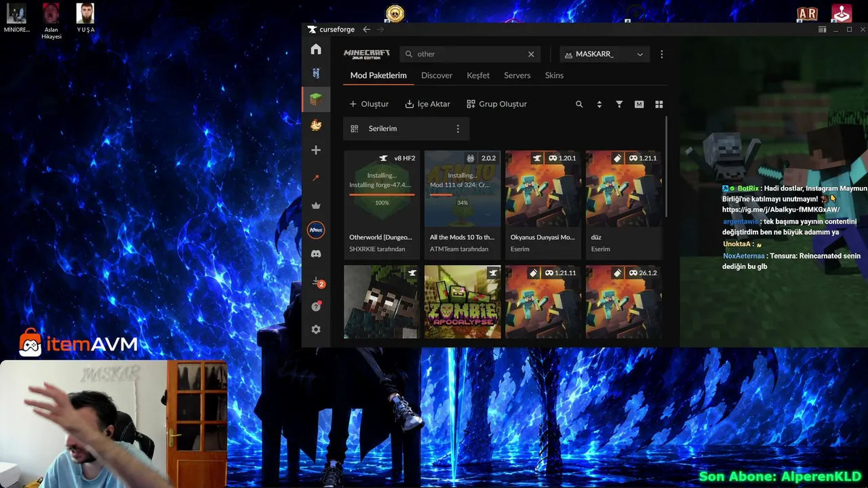Click the AR icon at top right of desktop
The width and height of the screenshot is (868, 488).
(x=807, y=14)
